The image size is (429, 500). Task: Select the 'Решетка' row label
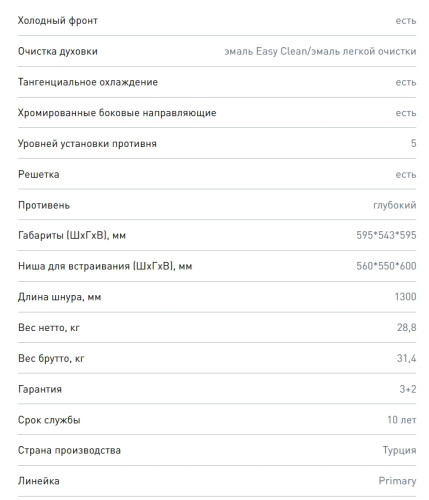click(39, 174)
